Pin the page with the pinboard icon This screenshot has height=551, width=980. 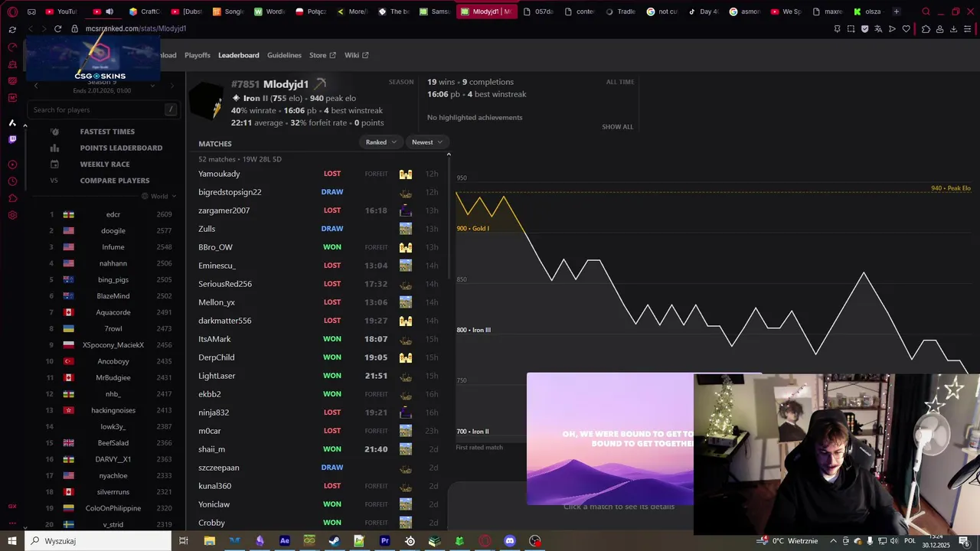click(x=837, y=28)
